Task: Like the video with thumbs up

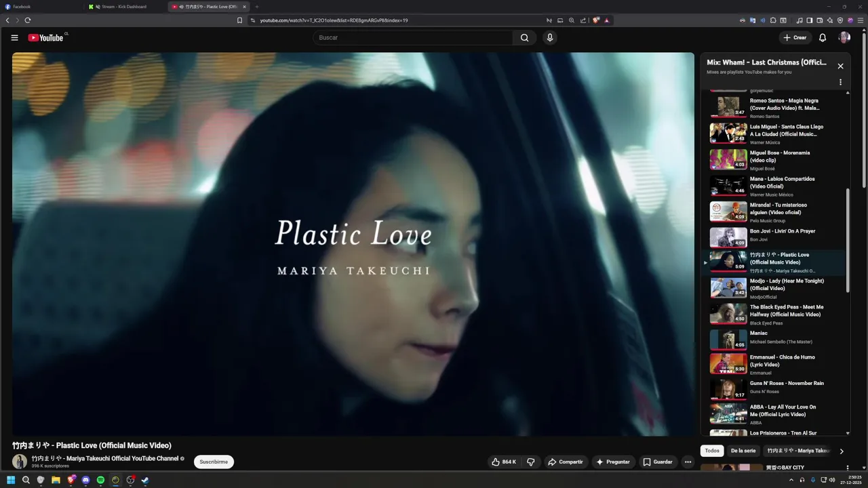Action: 504,462
